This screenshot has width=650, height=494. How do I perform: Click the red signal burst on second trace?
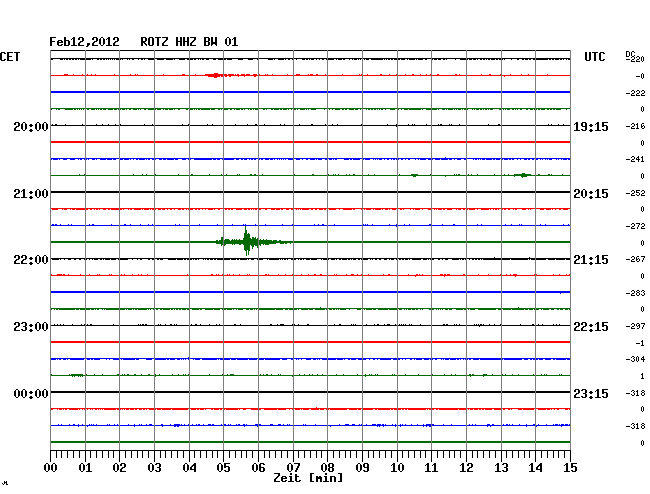click(231, 75)
